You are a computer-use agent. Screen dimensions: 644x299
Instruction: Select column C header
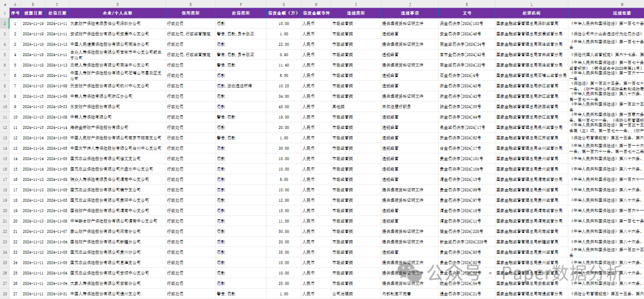(57, 4)
